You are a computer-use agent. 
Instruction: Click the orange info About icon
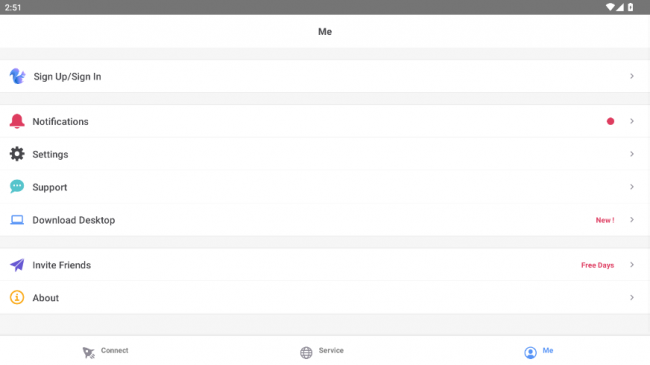17,297
